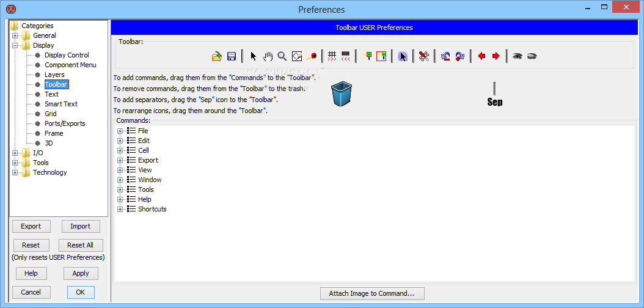Screen dimensions: 644x308
Task: Click the Electric app icon in title bar
Action: point(12,9)
